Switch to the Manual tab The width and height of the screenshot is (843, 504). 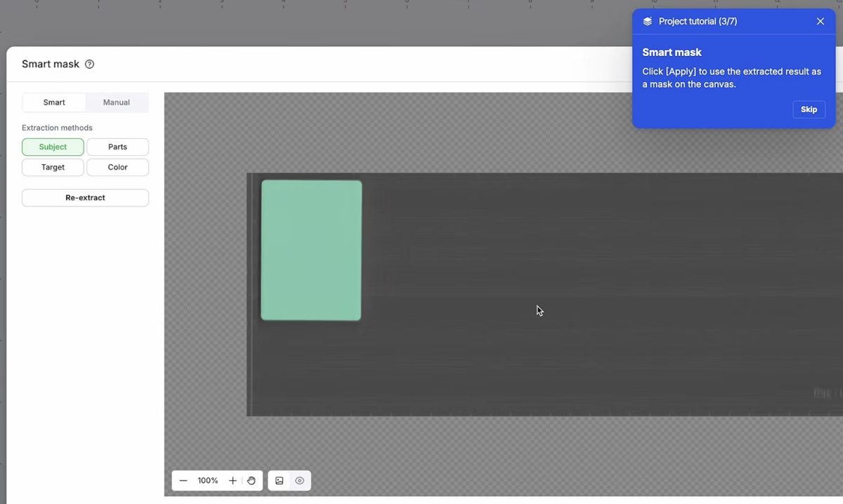[117, 102]
